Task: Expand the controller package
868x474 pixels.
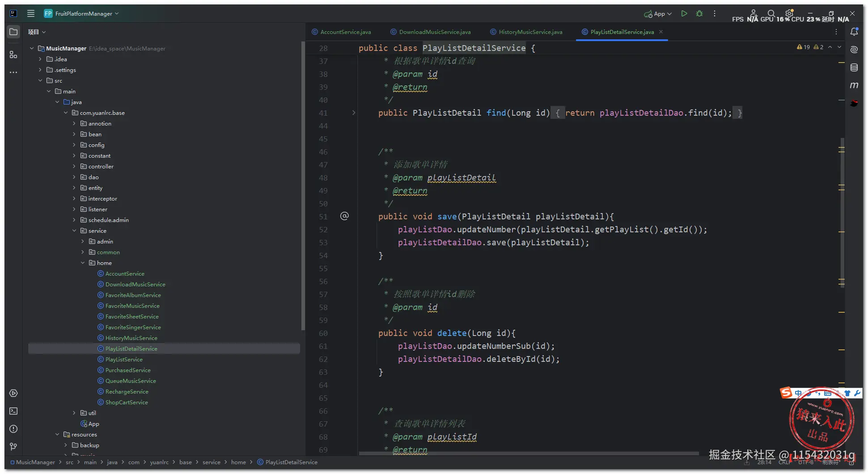Action: coord(74,166)
